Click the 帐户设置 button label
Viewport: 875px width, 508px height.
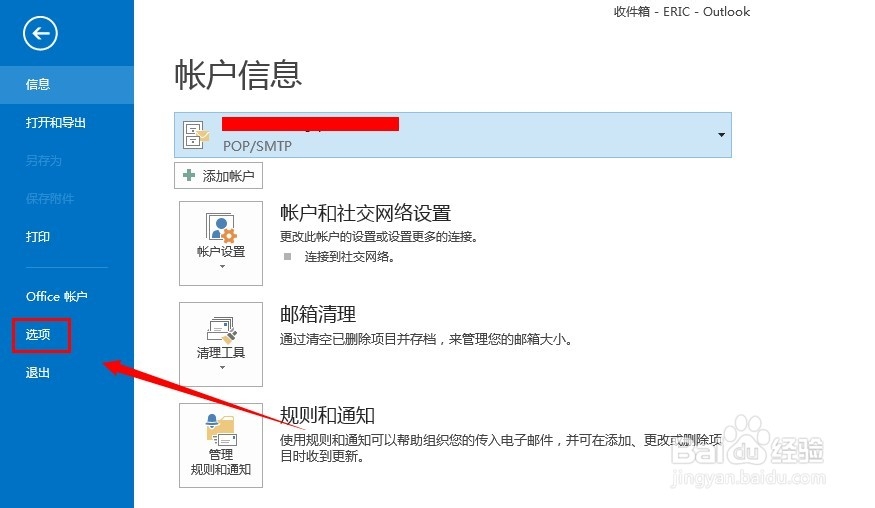click(x=221, y=252)
